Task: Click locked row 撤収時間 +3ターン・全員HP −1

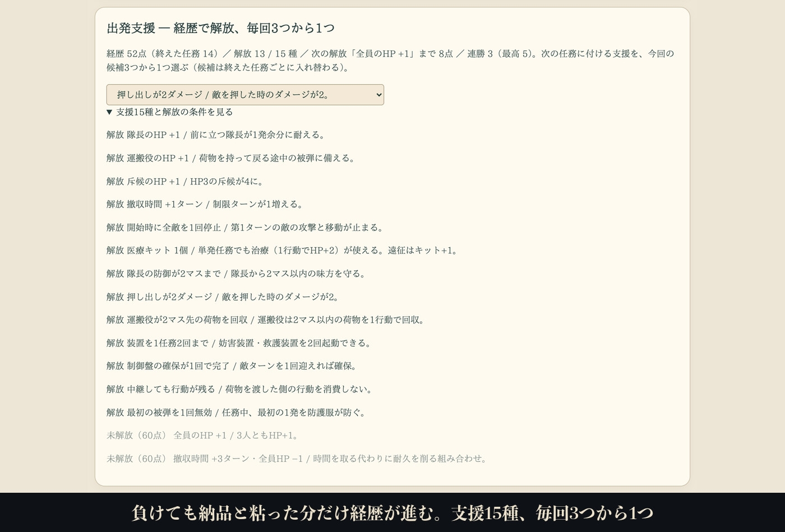Action: click(298, 459)
